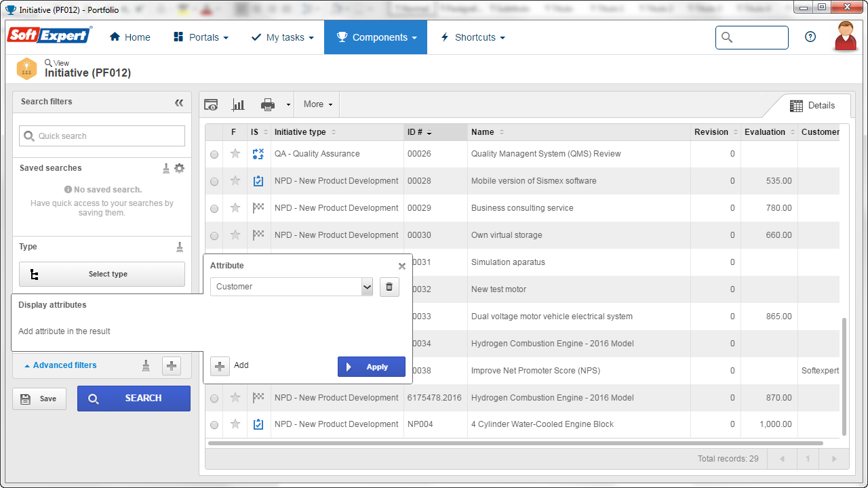The height and width of the screenshot is (488, 868).
Task: Click status icon for row 00026
Action: (x=258, y=154)
